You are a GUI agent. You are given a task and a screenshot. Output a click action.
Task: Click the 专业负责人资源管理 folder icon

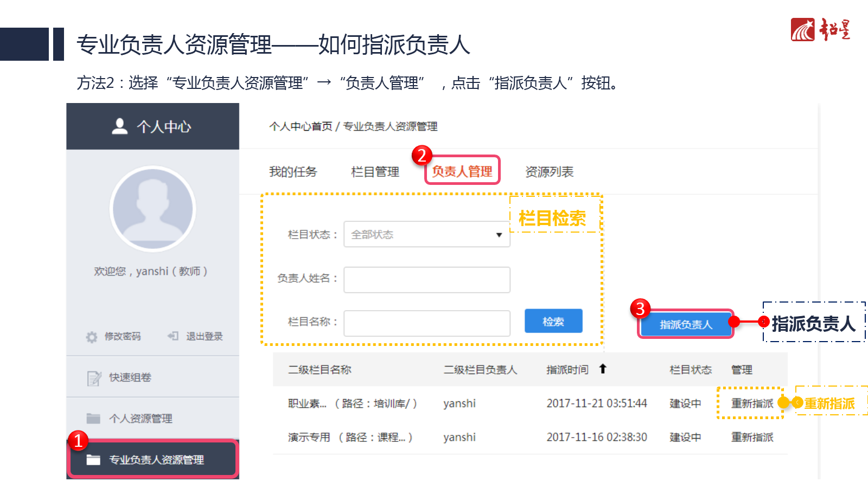(93, 460)
